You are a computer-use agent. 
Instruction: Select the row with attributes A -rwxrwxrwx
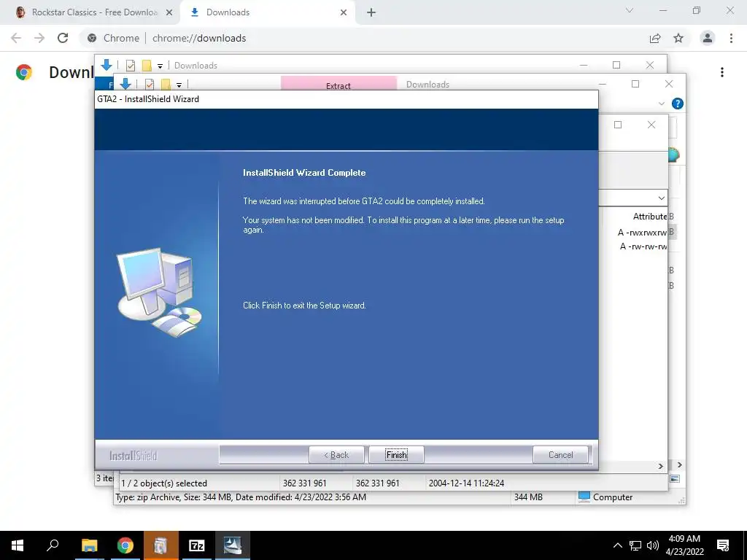tap(642, 233)
